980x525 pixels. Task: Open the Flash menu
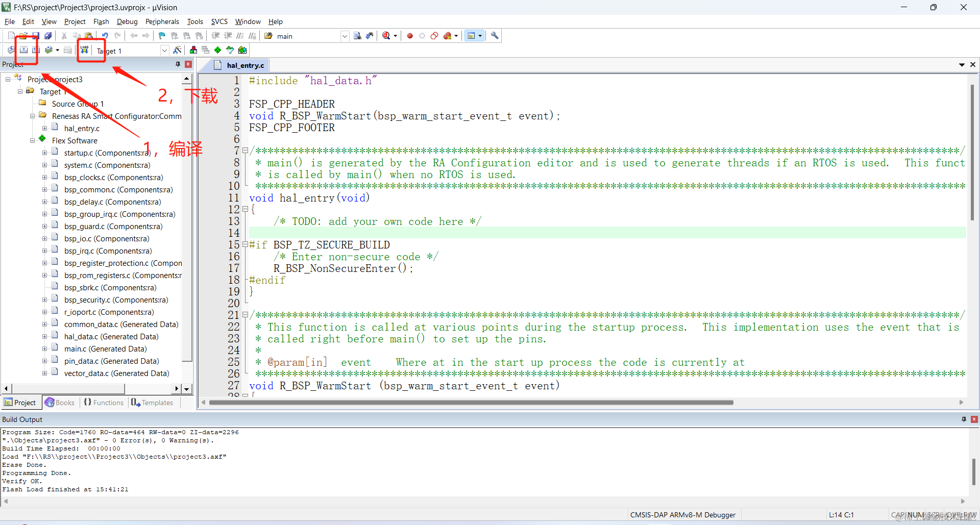pos(101,21)
